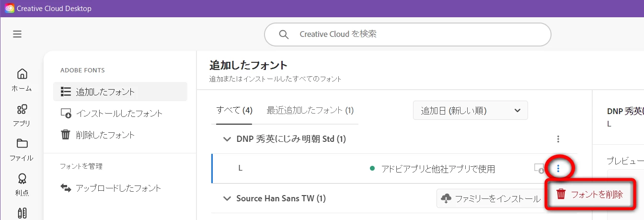
Task: Select 追加したフォント in Adobe Fonts menu
Action: point(120,92)
